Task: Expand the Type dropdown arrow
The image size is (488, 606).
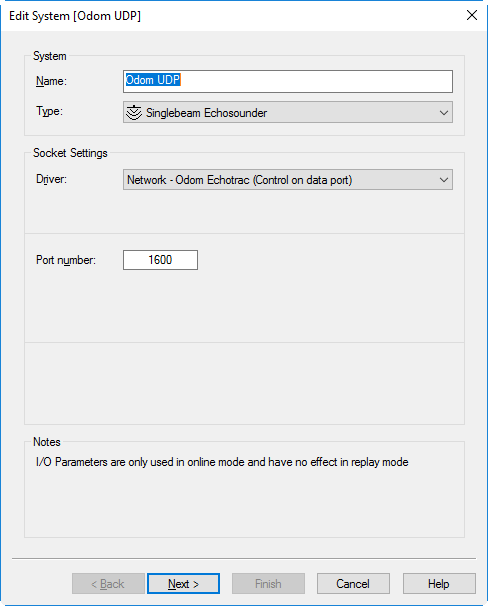Action: tap(444, 113)
